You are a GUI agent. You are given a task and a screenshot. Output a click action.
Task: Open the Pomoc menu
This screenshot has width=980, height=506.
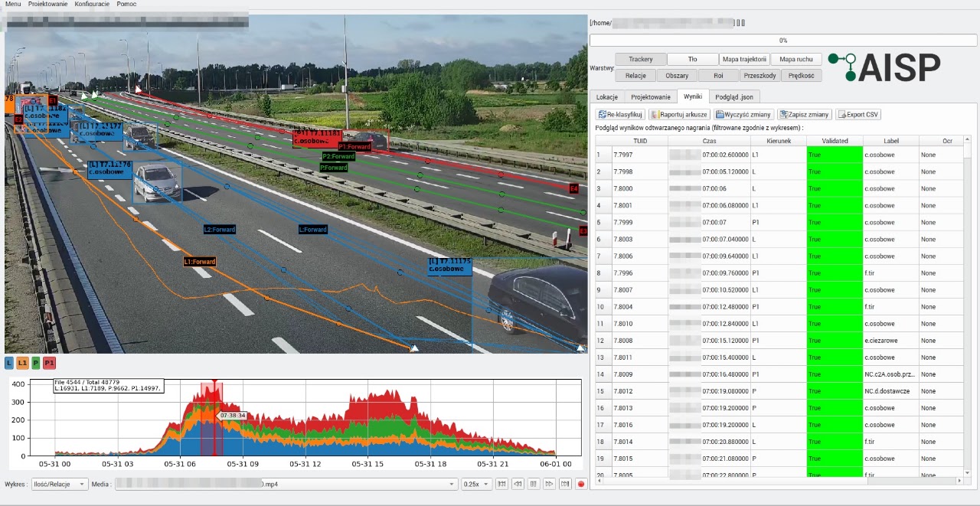click(126, 5)
